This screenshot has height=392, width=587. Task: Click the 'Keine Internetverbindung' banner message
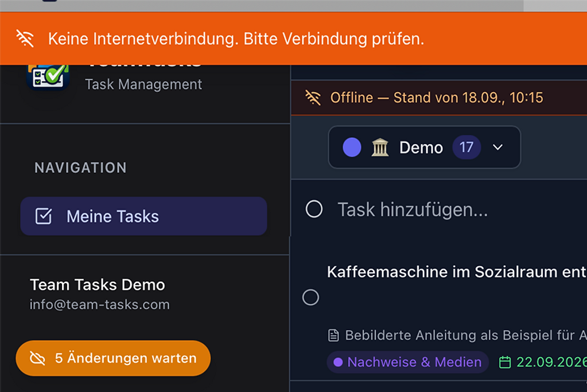236,39
